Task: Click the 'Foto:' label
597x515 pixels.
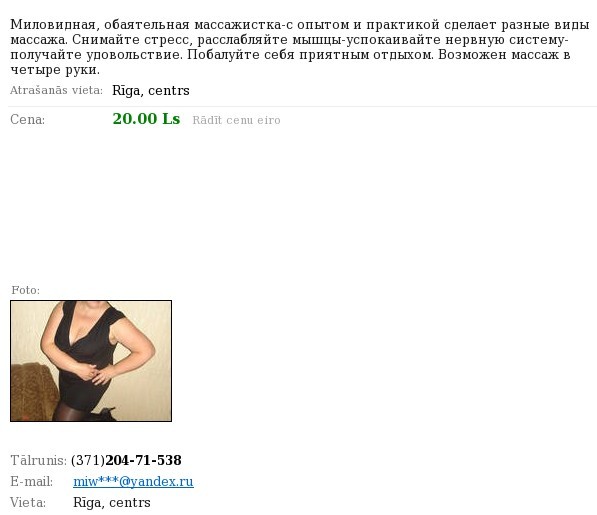Action: tap(26, 290)
